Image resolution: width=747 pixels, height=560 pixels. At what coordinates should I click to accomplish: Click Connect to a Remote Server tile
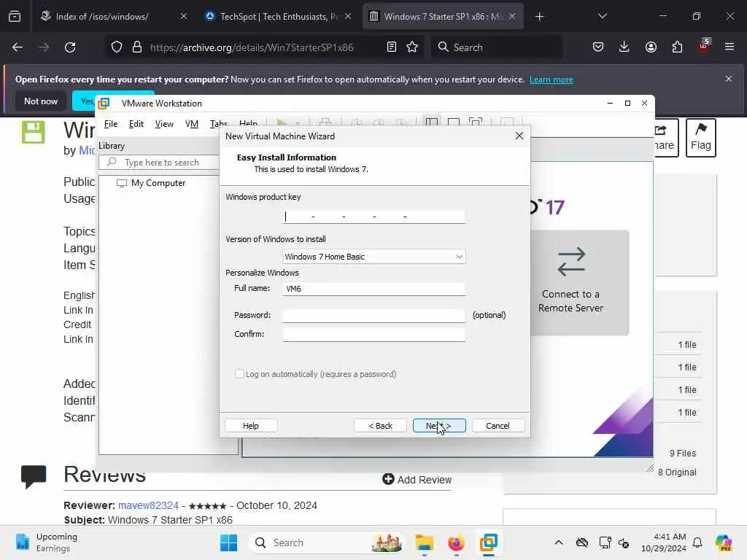point(579,283)
